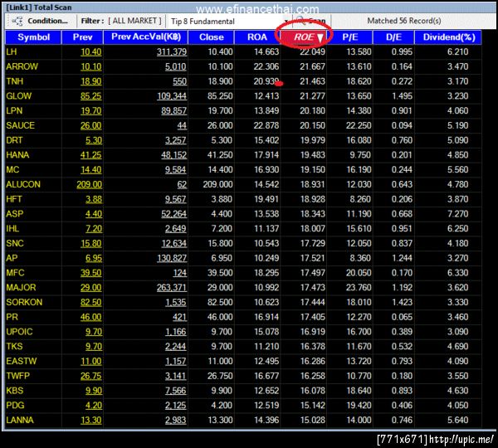The height and width of the screenshot is (448, 498).
Task: Click MAJOR P/E value 23.760
Action: [359, 287]
